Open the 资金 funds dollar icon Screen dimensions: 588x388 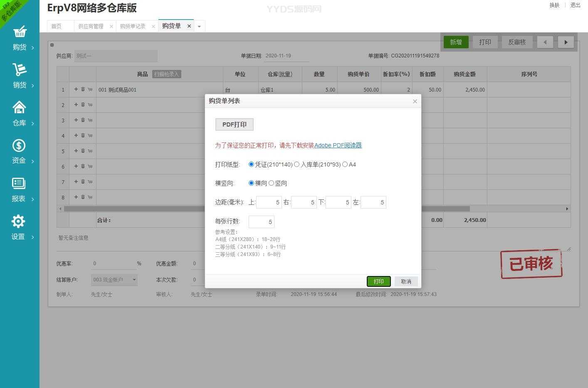[19, 146]
